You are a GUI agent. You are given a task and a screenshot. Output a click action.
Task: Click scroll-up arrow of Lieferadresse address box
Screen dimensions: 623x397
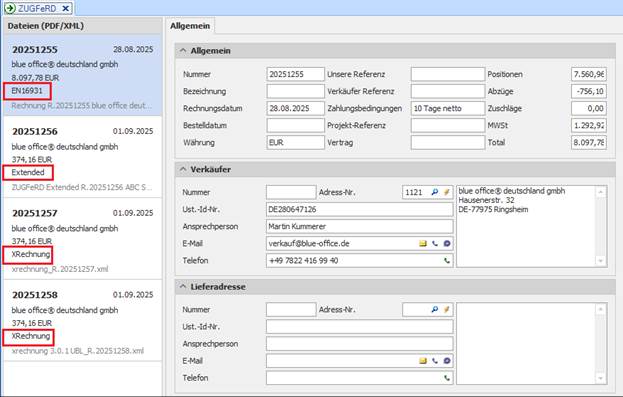pos(601,309)
